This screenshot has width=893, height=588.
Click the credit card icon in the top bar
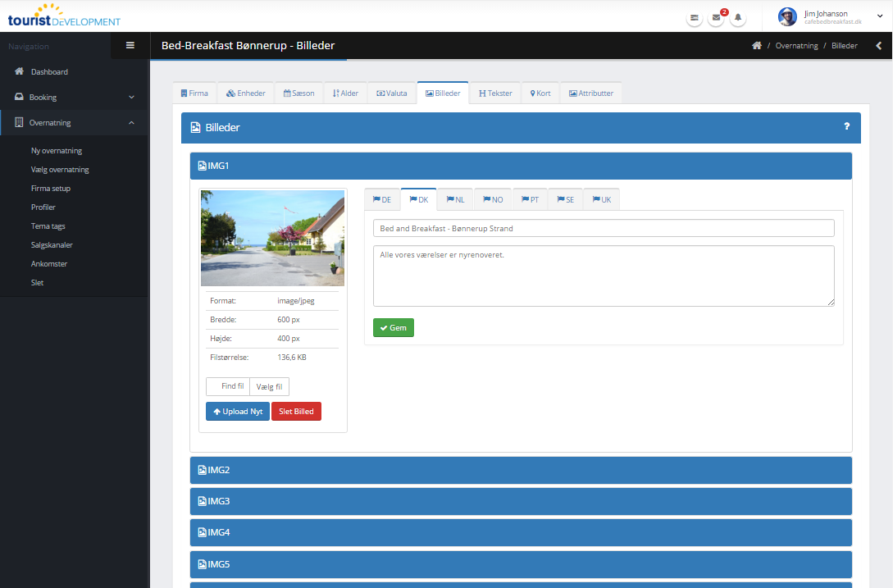[695, 17]
